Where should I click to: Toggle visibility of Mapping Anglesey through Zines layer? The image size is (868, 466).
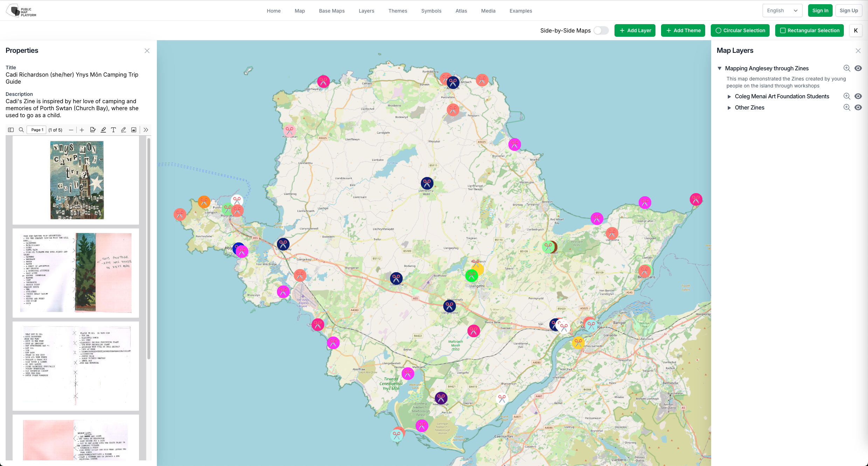click(858, 68)
